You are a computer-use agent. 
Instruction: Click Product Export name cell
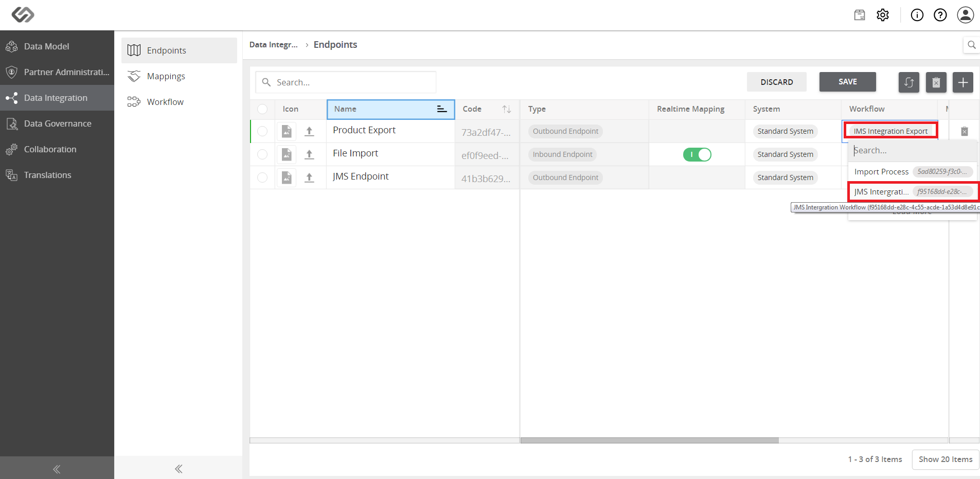(x=390, y=131)
